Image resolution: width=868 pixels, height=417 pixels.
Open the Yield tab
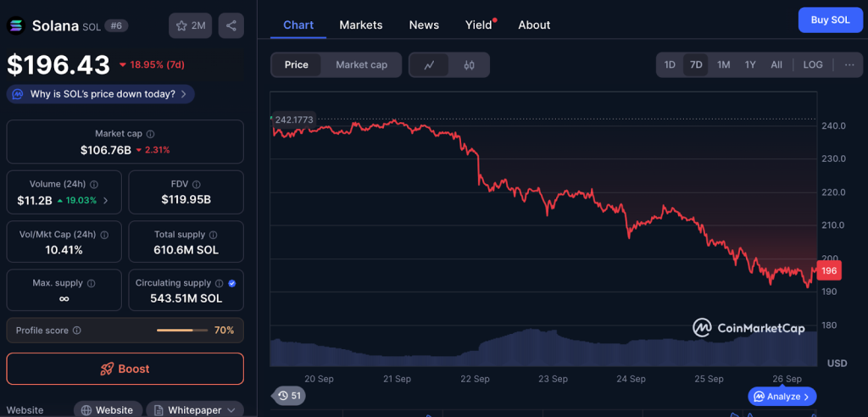(480, 25)
